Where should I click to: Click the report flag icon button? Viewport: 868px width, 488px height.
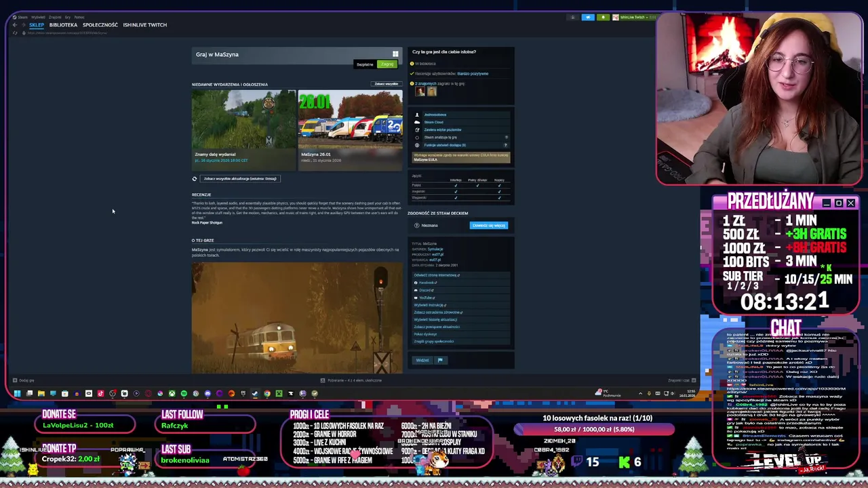(x=439, y=361)
